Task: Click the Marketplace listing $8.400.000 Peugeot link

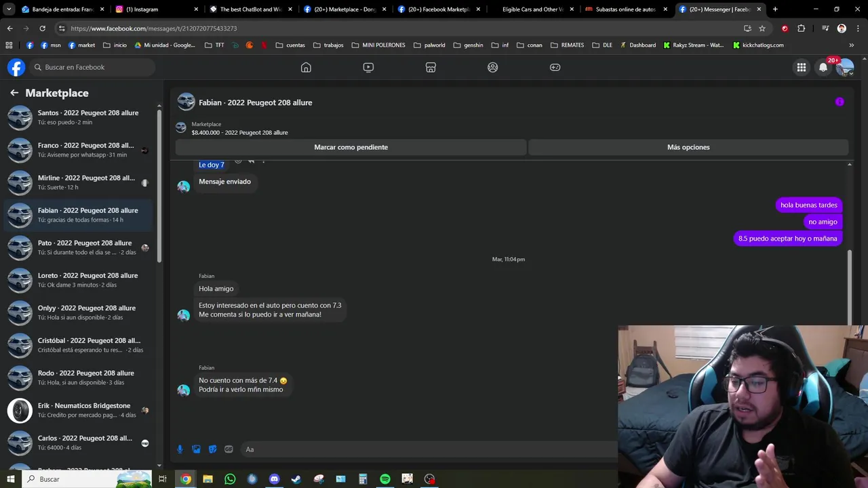Action: click(x=239, y=133)
